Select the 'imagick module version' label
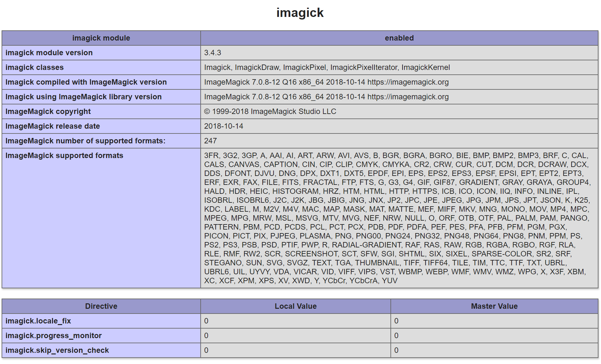This screenshot has width=601, height=364. [49, 53]
